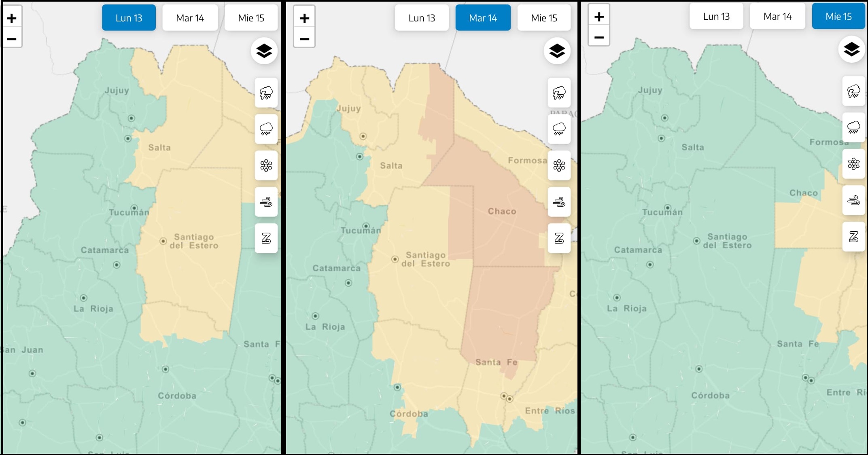Zoom in on the left map

pyautogui.click(x=12, y=18)
